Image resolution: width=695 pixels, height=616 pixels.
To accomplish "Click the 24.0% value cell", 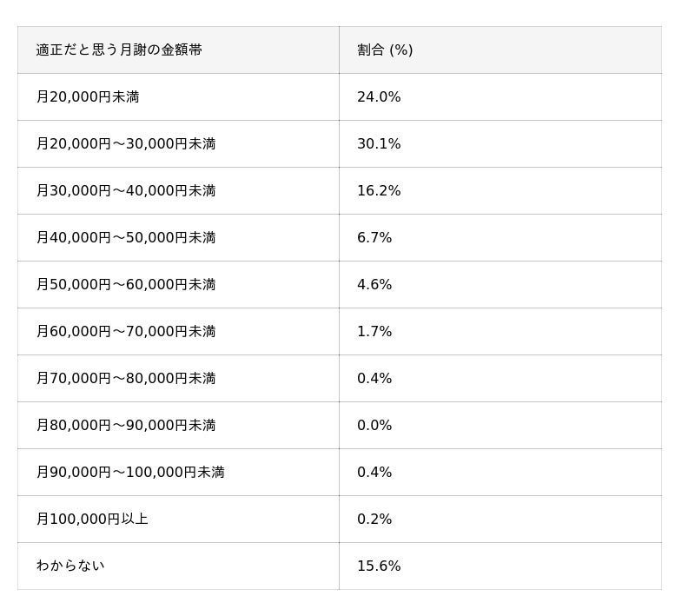I will click(x=379, y=97).
